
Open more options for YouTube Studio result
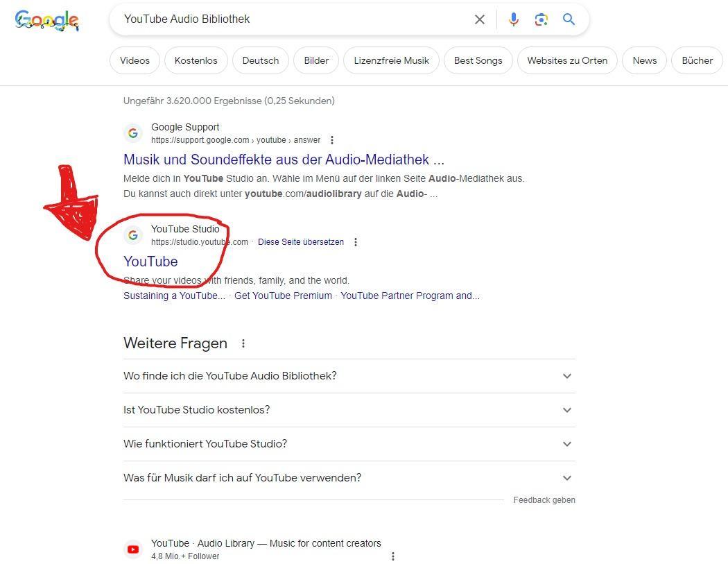(x=356, y=242)
